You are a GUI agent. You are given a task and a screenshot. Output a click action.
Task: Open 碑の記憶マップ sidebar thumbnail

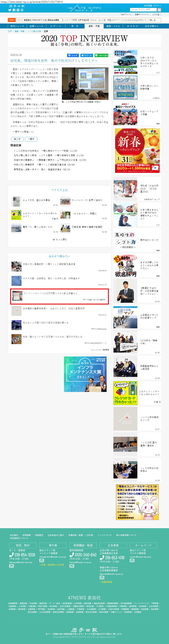[125, 318]
